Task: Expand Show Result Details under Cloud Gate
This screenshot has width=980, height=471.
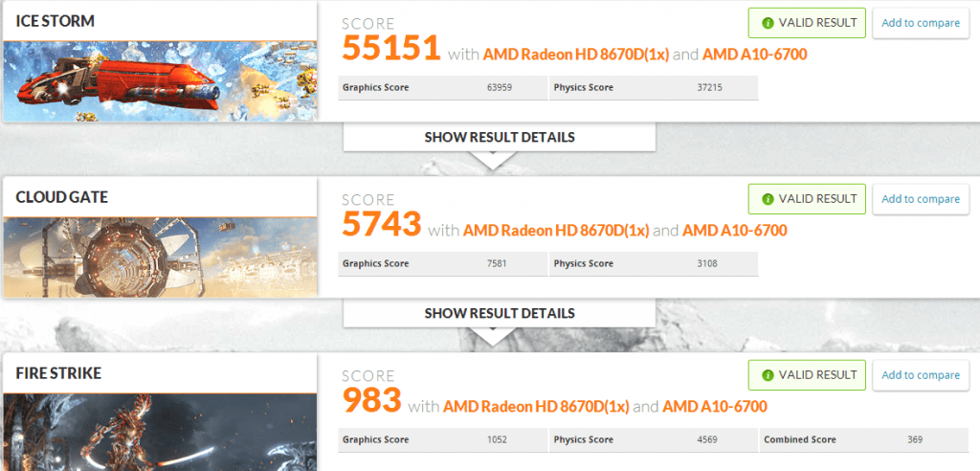Action: (500, 313)
